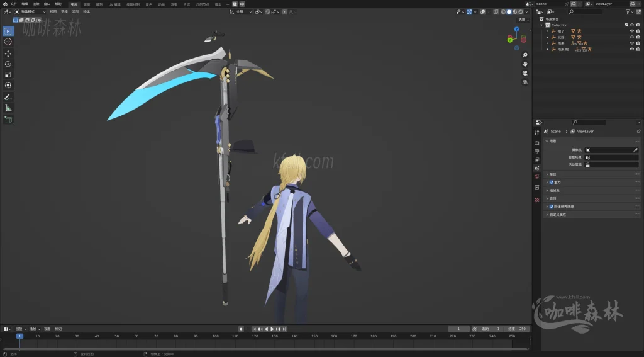Open the 选项 options dropdown in viewport

click(524, 20)
